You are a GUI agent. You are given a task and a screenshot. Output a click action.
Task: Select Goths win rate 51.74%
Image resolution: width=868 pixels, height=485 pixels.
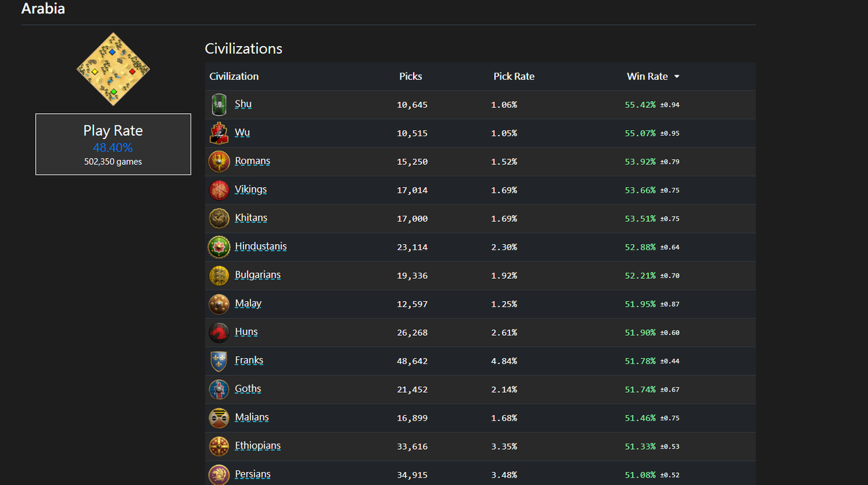pos(640,390)
